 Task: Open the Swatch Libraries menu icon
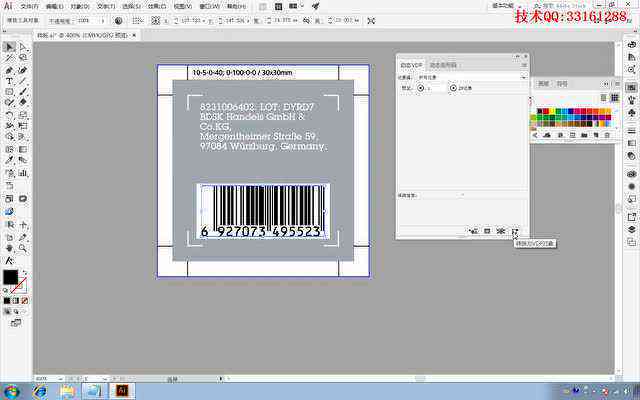click(535, 135)
